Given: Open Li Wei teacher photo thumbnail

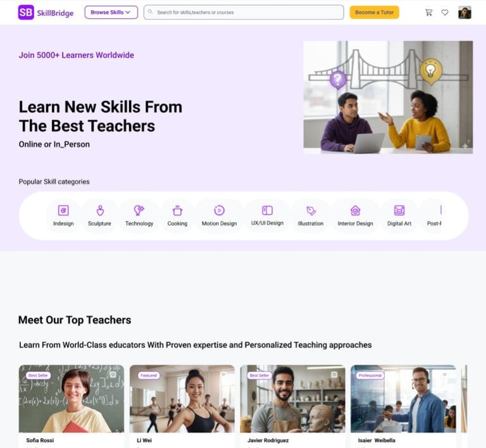Looking at the screenshot, I should pyautogui.click(x=182, y=399).
